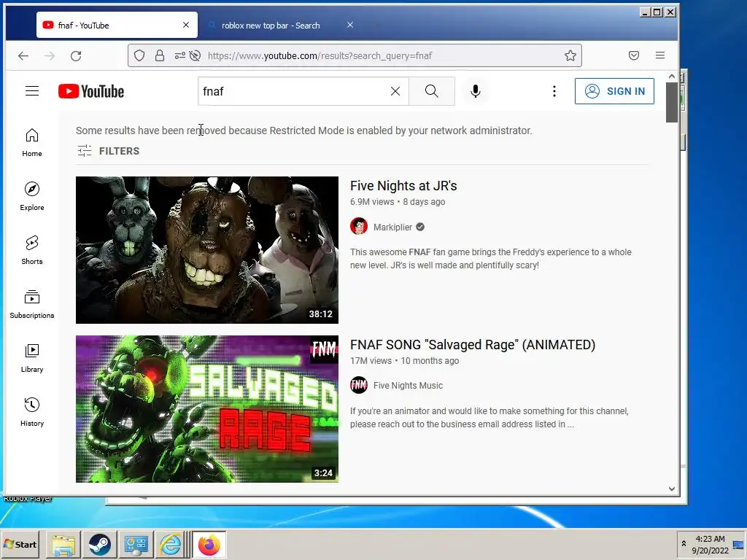
Task: Open Windows Start menu
Action: [20, 544]
